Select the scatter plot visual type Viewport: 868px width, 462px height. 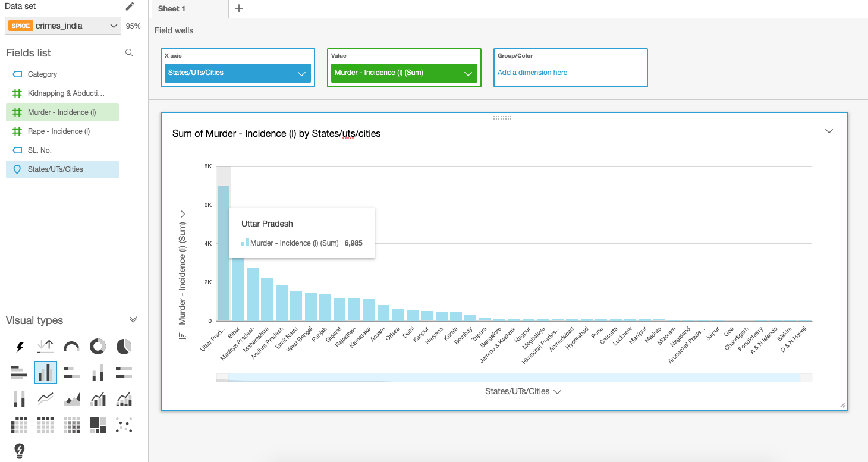coord(124,425)
